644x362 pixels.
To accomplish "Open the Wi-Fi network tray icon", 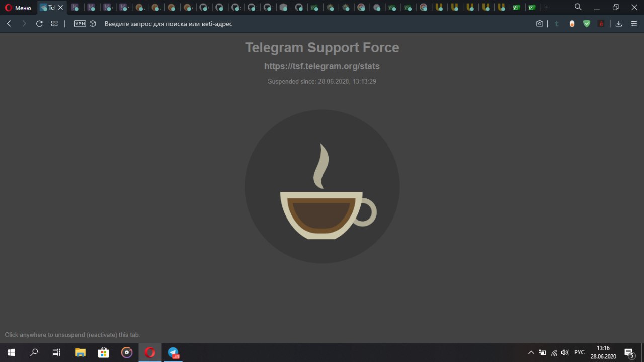I will point(554,352).
